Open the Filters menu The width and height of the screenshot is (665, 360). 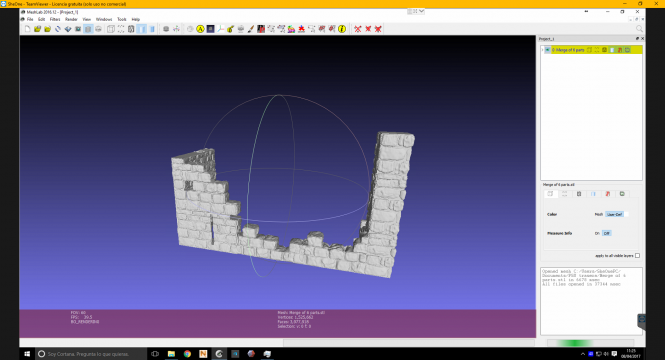[55, 20]
